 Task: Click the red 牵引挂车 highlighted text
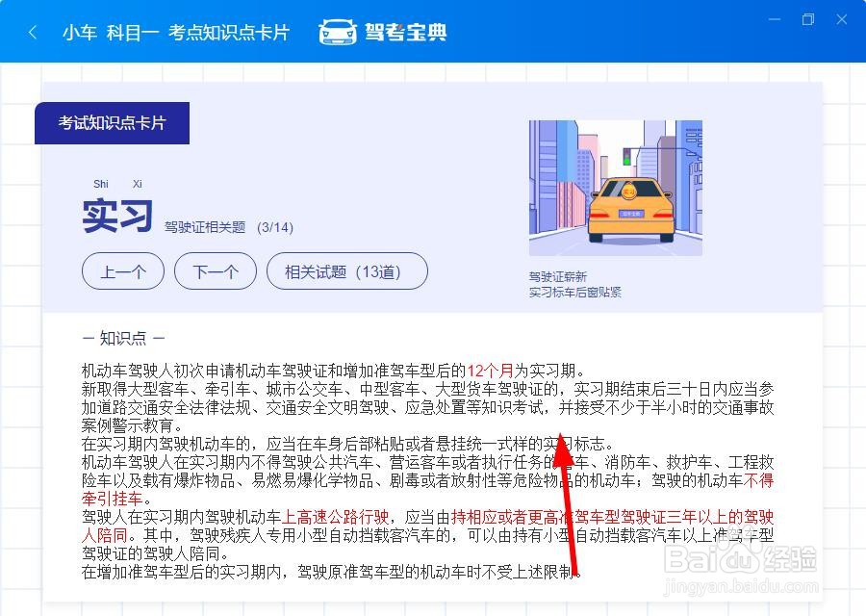tap(113, 499)
